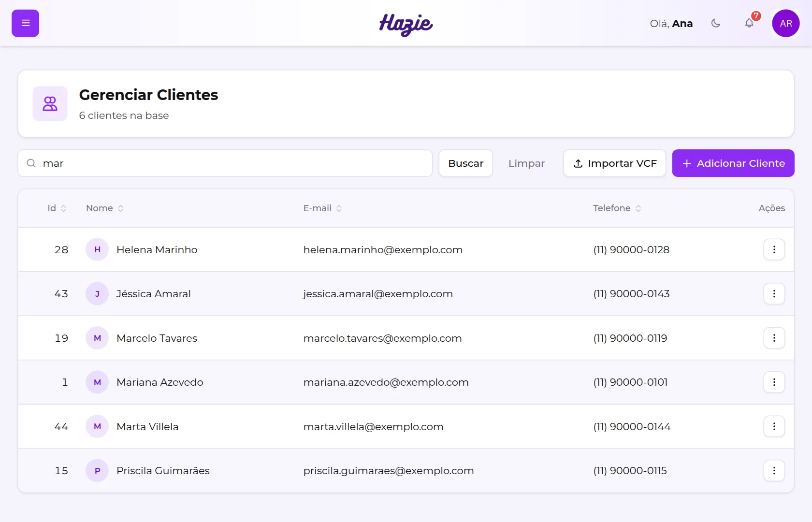Screen dimensions: 812x522
Task: Open actions menu for Mariana Azevedo
Action: [x=774, y=382]
